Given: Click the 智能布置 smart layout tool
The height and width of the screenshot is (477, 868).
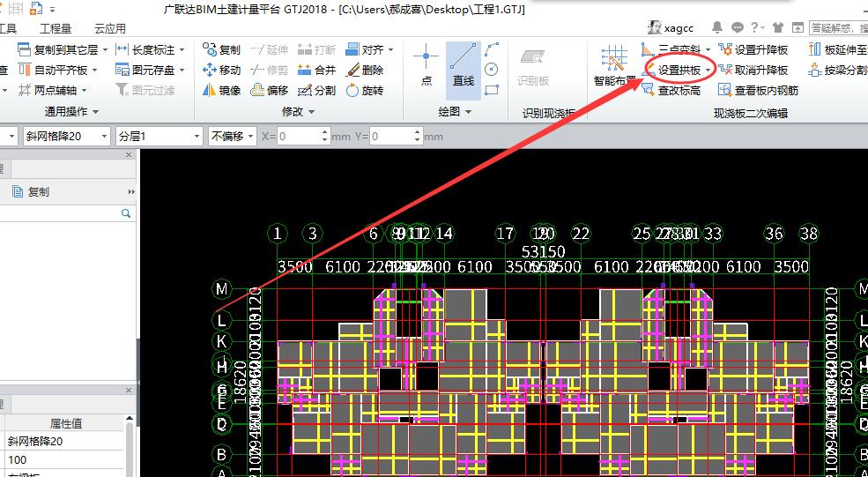Looking at the screenshot, I should coord(614,65).
